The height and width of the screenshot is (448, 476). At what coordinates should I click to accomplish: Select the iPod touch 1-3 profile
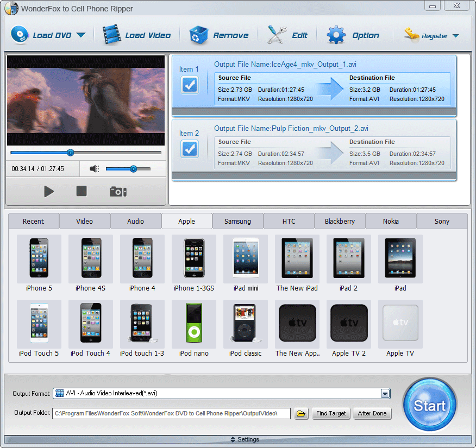click(142, 329)
